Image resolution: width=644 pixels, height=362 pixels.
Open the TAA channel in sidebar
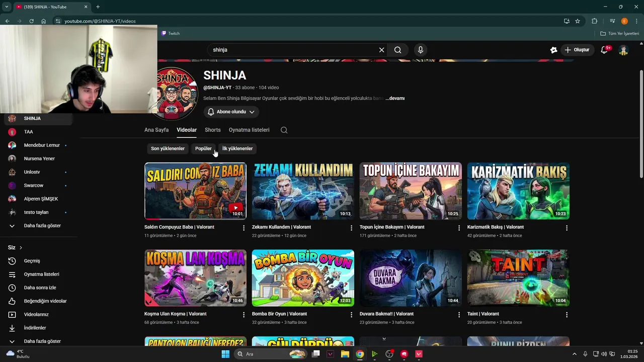pos(39,132)
